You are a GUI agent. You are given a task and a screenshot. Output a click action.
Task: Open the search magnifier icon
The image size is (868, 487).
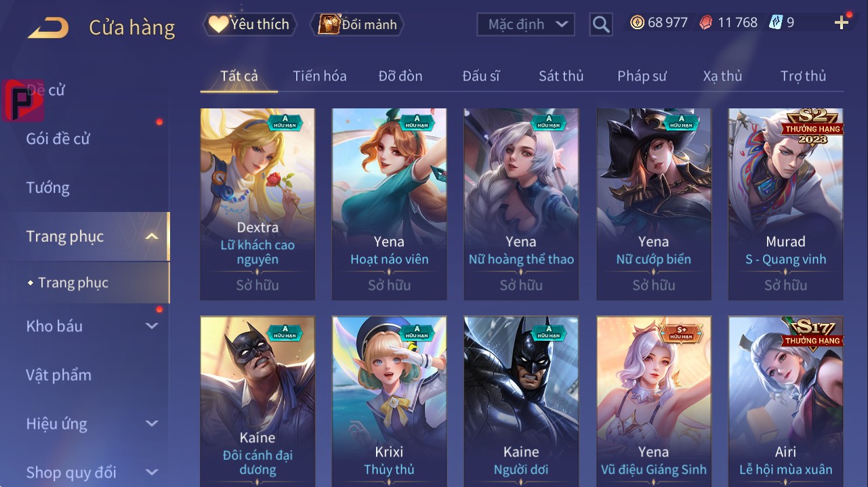point(601,24)
